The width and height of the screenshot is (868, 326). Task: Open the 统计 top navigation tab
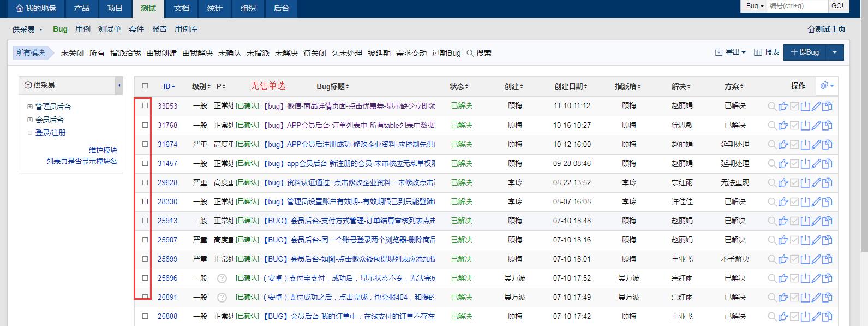215,9
